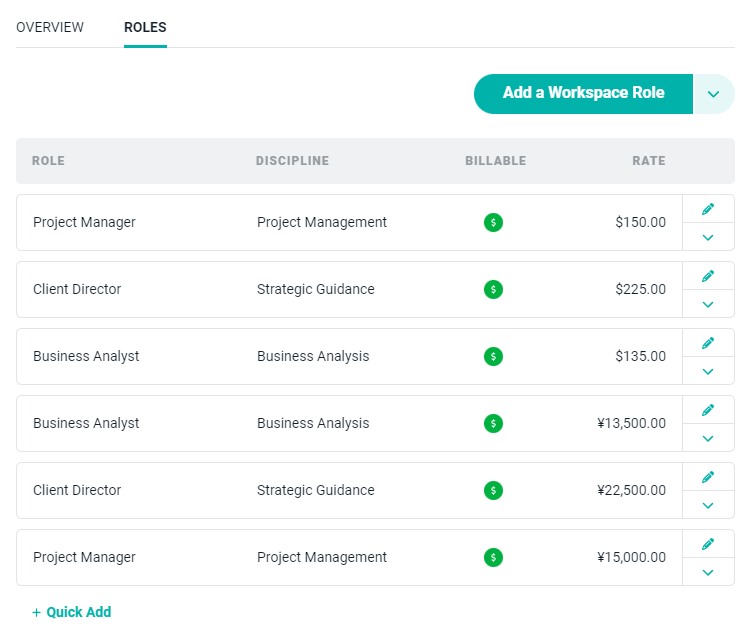Click Strategic Guidance in the ¥22,500.00 row

coord(316,491)
